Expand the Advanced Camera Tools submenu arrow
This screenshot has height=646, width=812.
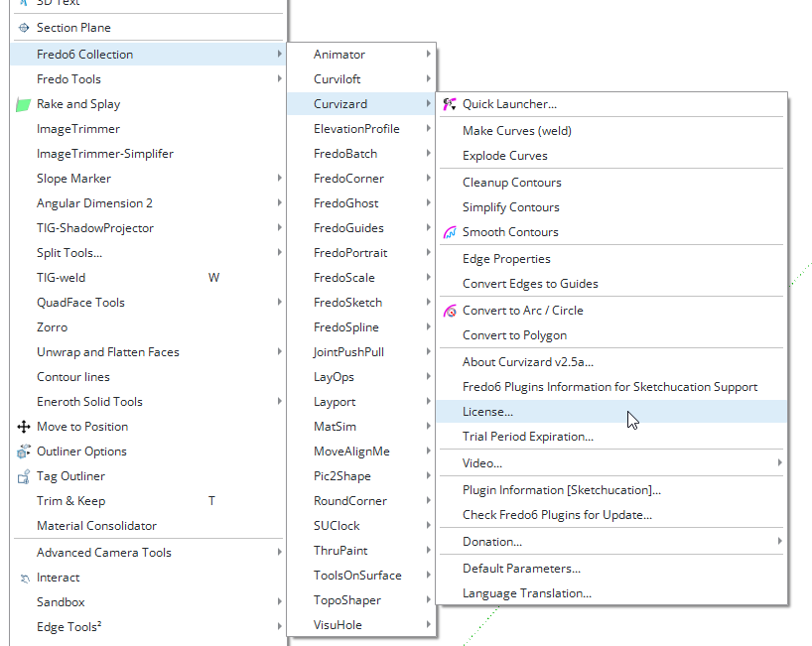click(279, 553)
